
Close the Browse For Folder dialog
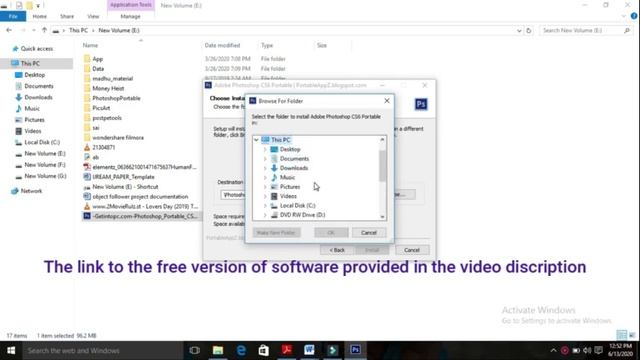pos(387,101)
